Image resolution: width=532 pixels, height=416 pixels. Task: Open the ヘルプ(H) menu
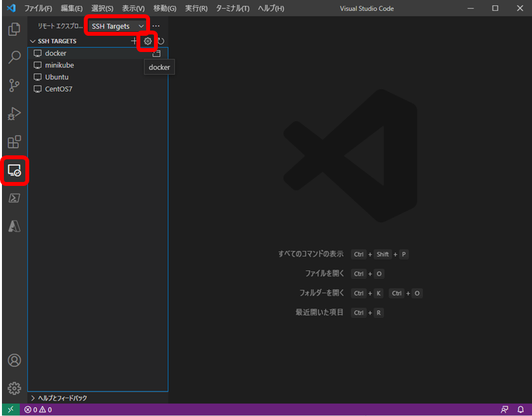click(271, 8)
